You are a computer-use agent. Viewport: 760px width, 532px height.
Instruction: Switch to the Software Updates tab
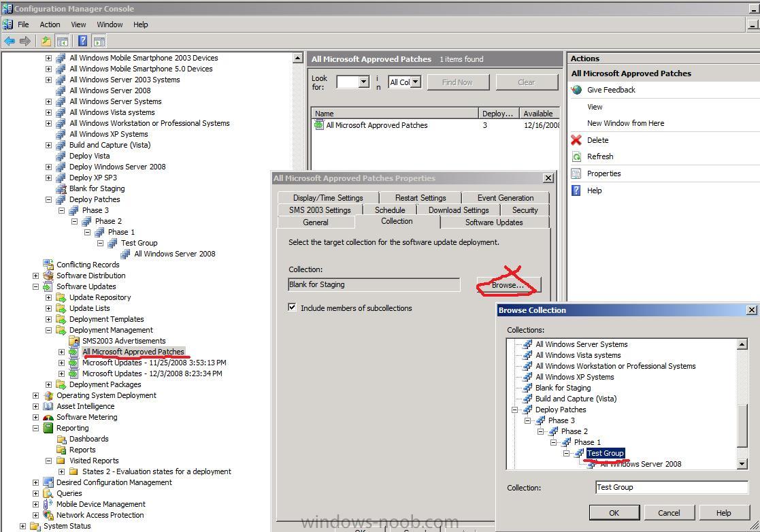point(494,222)
